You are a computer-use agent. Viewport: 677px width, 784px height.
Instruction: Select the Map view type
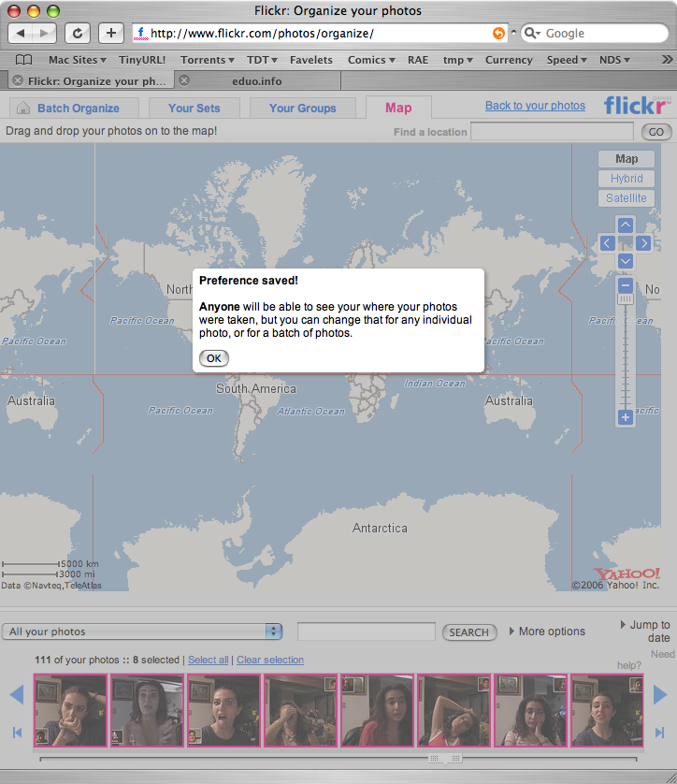click(x=627, y=159)
